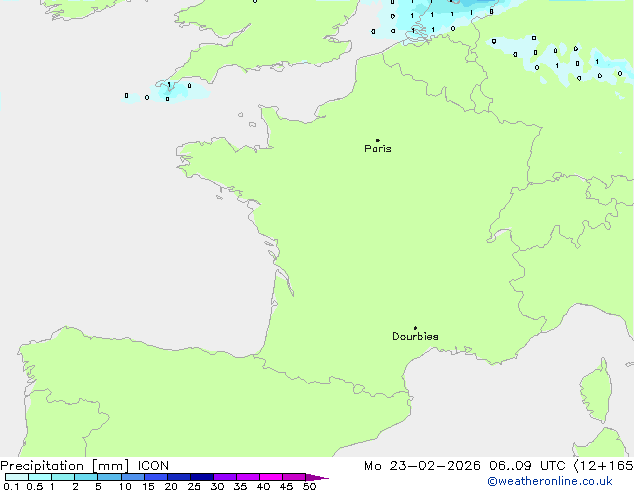Click the legend value 40

(263, 486)
